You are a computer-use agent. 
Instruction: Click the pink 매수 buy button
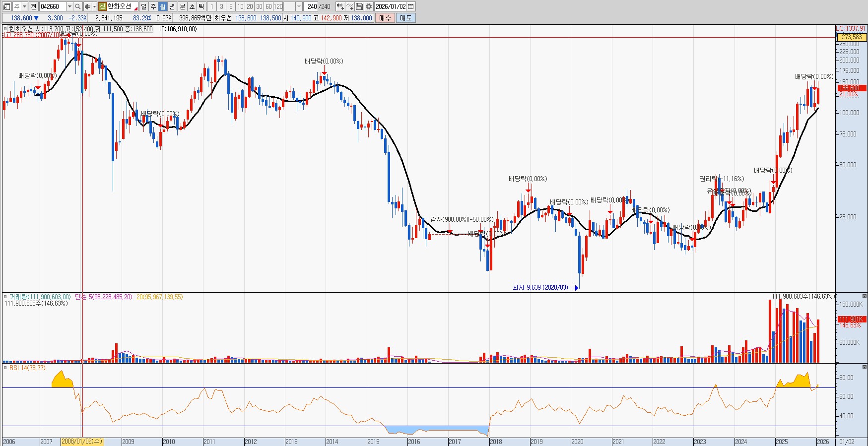point(385,18)
